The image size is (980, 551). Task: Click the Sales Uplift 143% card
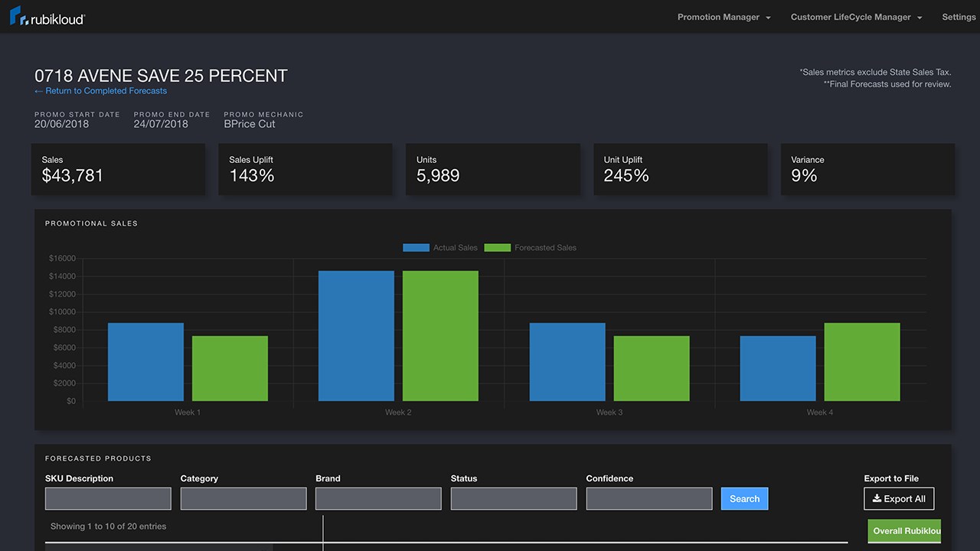click(x=305, y=168)
